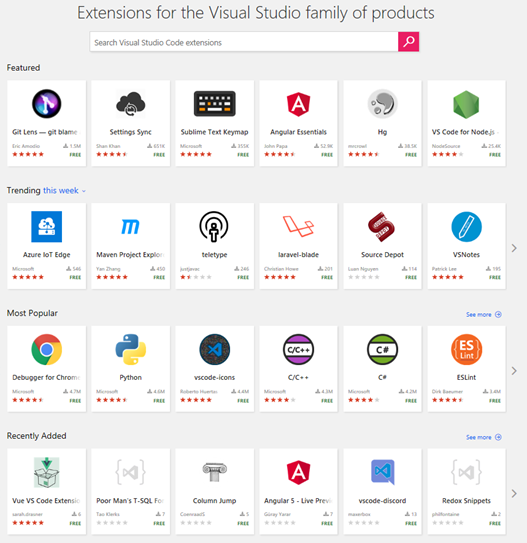Show next Recently Added extensions with arrow
Image resolution: width=527 pixels, height=543 pixels.
point(514,493)
